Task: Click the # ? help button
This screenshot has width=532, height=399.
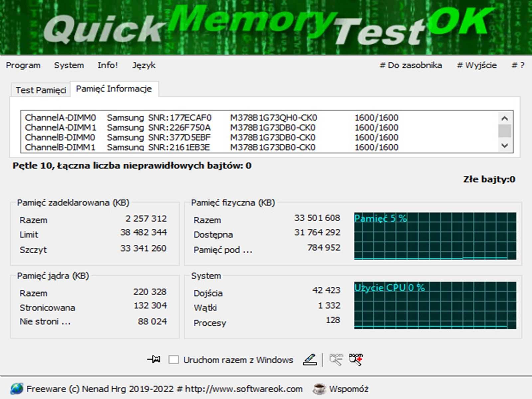Action: (518, 65)
